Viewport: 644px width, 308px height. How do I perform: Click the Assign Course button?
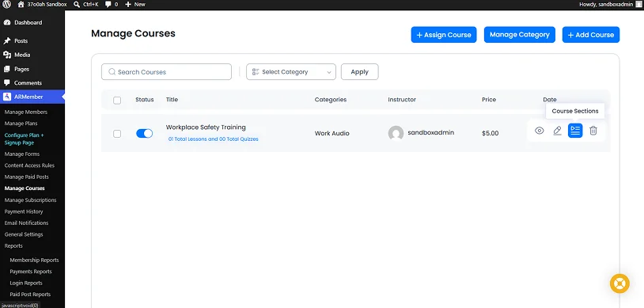[444, 35]
